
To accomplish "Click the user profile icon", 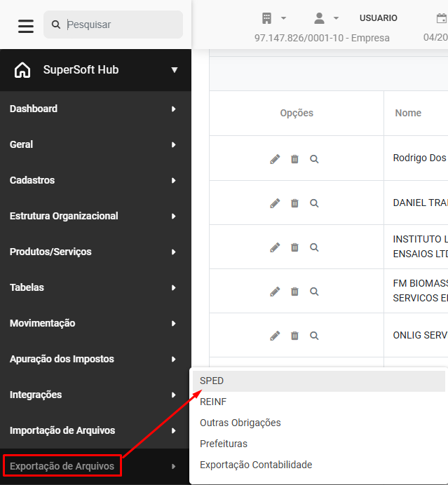I will [x=319, y=18].
